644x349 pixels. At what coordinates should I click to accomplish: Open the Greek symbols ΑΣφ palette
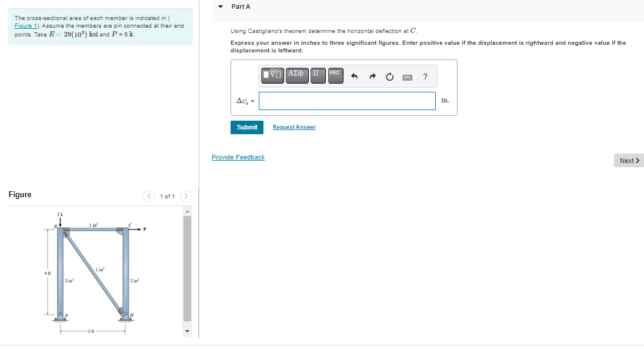pos(297,76)
